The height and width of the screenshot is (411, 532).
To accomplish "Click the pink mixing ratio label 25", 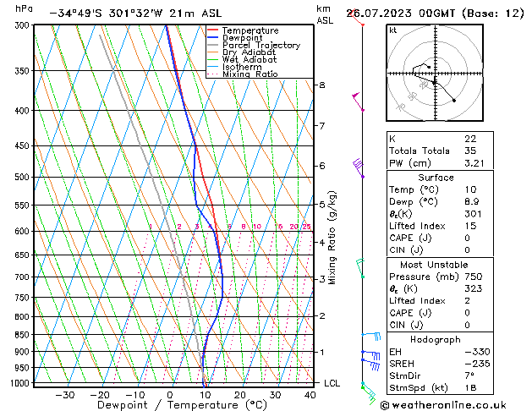I will point(306,227).
